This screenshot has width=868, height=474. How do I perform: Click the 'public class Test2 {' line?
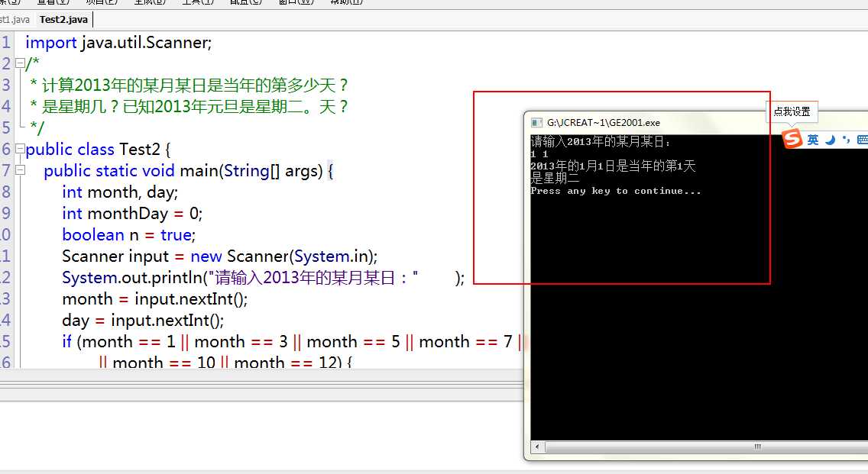click(98, 150)
